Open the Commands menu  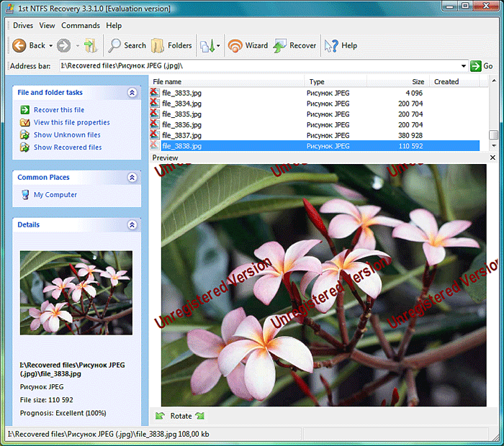pos(81,26)
